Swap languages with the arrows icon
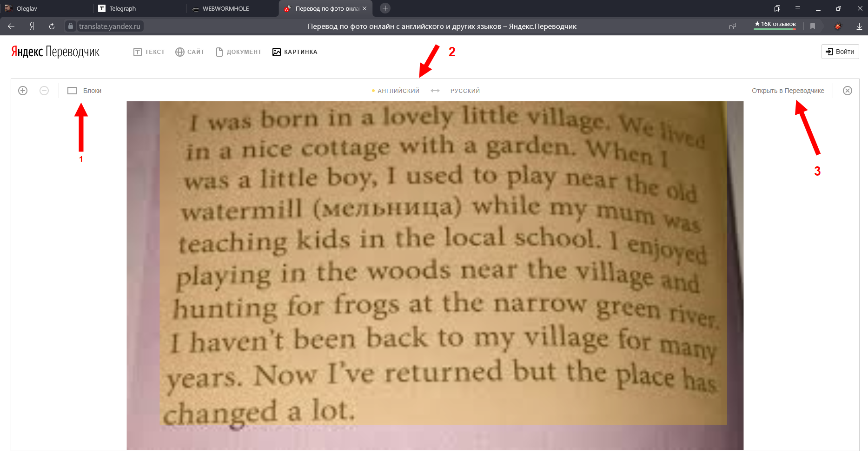This screenshot has height=460, width=868. point(435,91)
